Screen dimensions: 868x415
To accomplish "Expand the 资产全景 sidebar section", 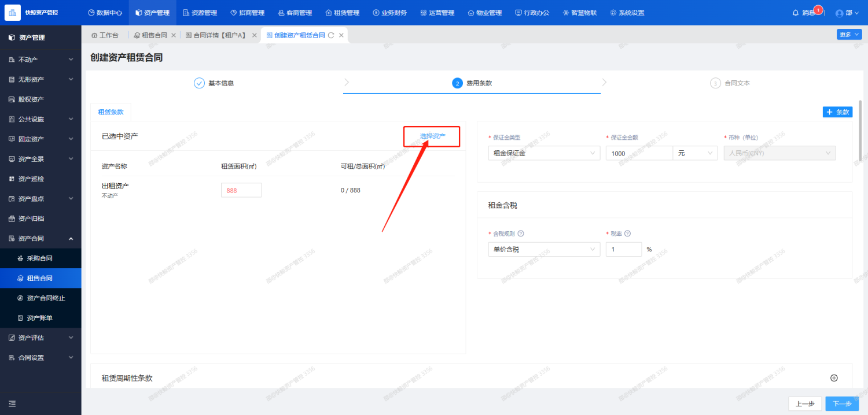I will pos(41,159).
